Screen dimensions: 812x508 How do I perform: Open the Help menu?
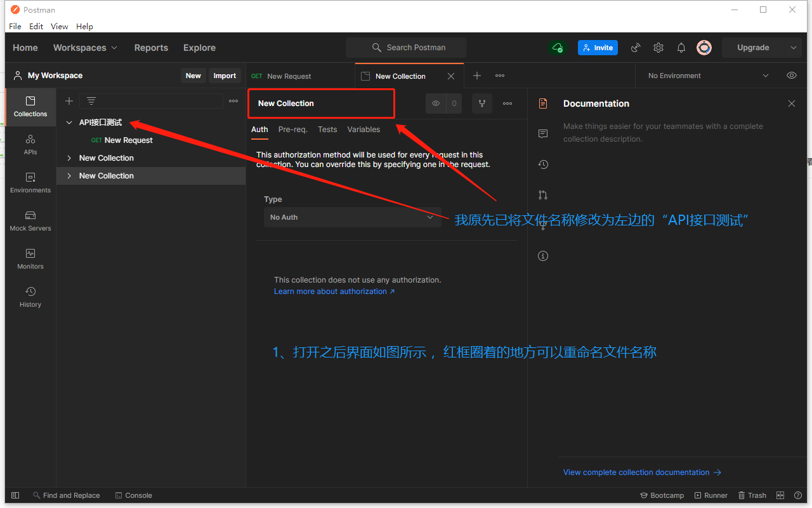pyautogui.click(x=84, y=27)
